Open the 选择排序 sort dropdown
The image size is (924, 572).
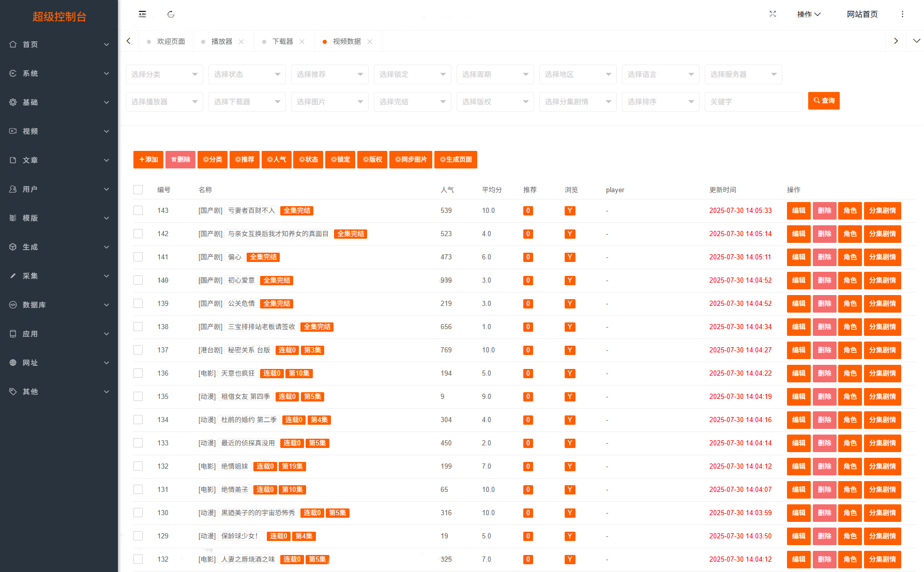pyautogui.click(x=660, y=102)
